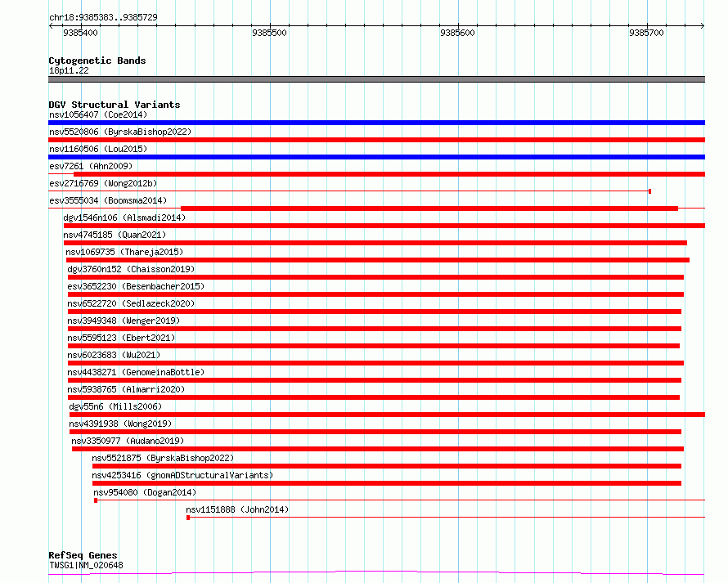Click ruler position 9385400
Image resolution: width=728 pixels, height=583 pixels.
coord(80,33)
